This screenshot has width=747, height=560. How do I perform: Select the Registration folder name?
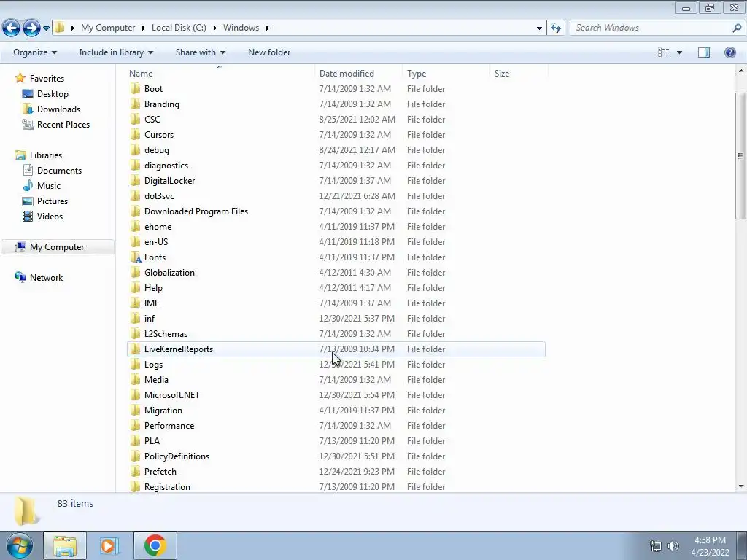(x=167, y=486)
